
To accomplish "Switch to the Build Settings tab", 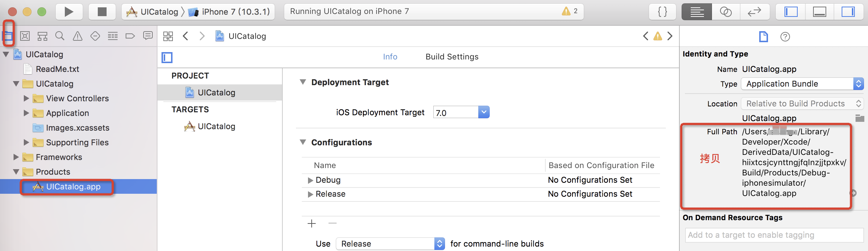I will [452, 57].
